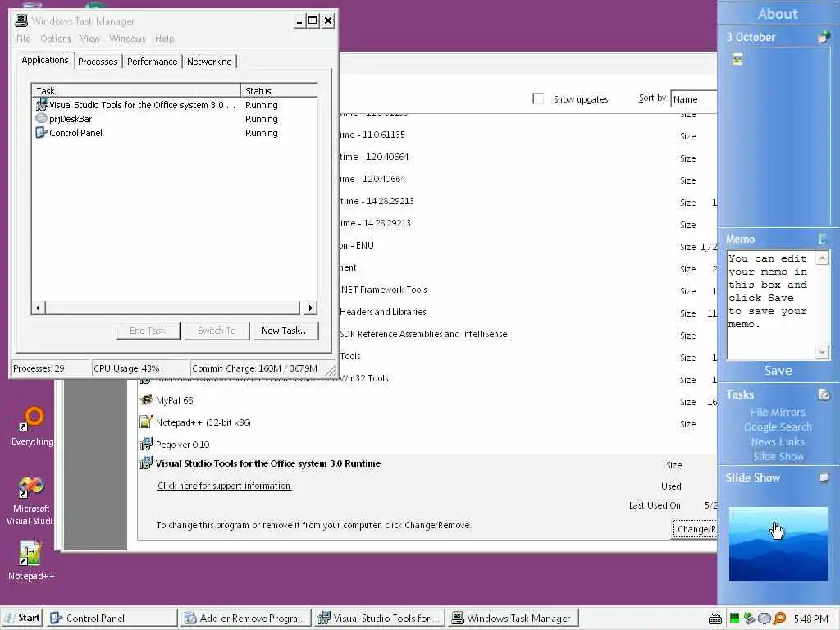The width and height of the screenshot is (840, 630).
Task: Click the small picture icon under 3 October
Action: [x=737, y=59]
